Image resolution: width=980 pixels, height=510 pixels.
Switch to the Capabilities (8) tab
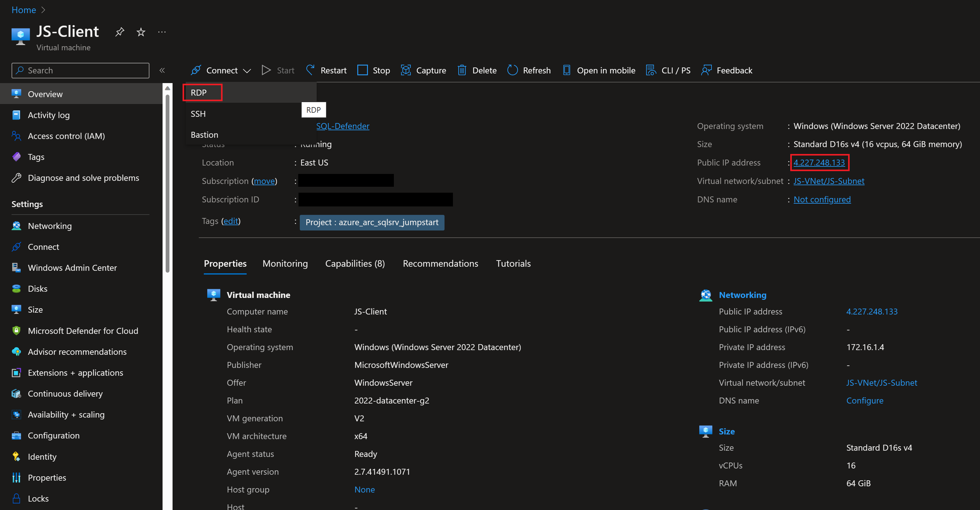355,263
